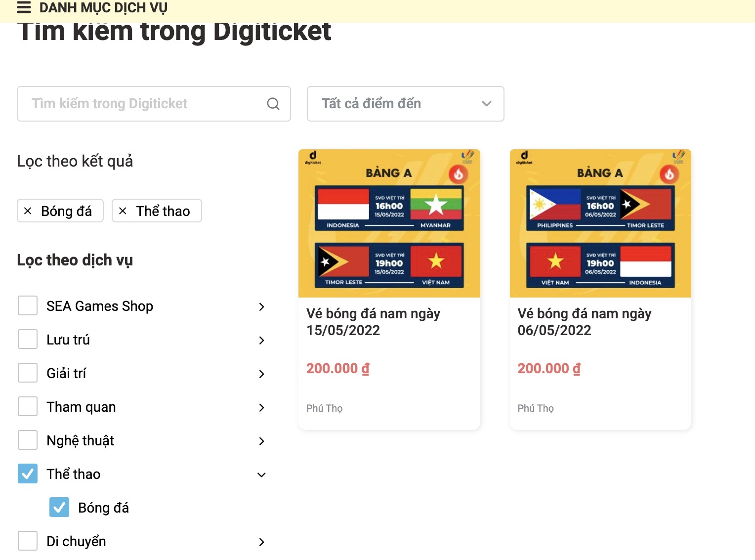The image size is (755, 560).
Task: Expand the Di chuyển category
Action: [261, 542]
